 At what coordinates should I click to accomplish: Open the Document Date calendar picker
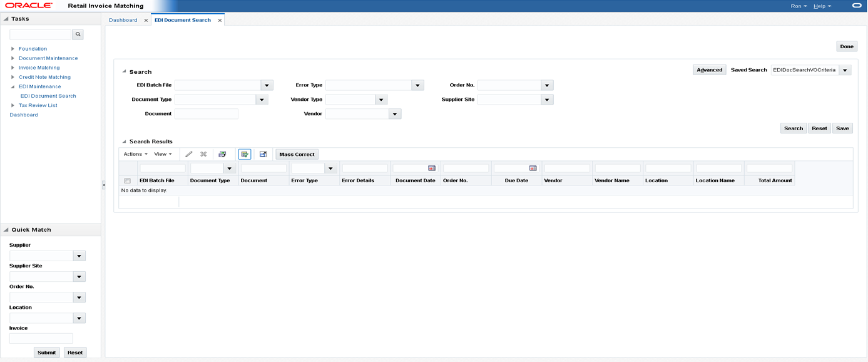[432, 168]
